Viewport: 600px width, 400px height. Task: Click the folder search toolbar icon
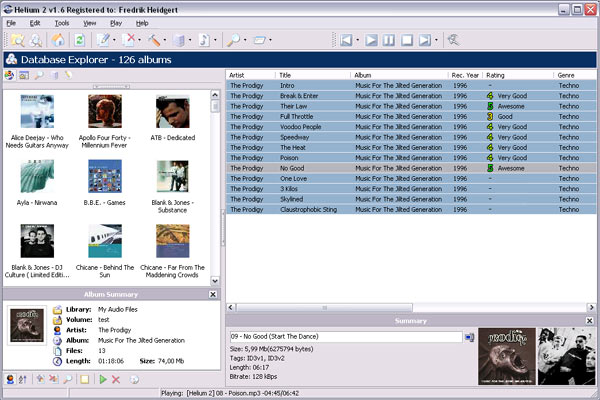18,40
